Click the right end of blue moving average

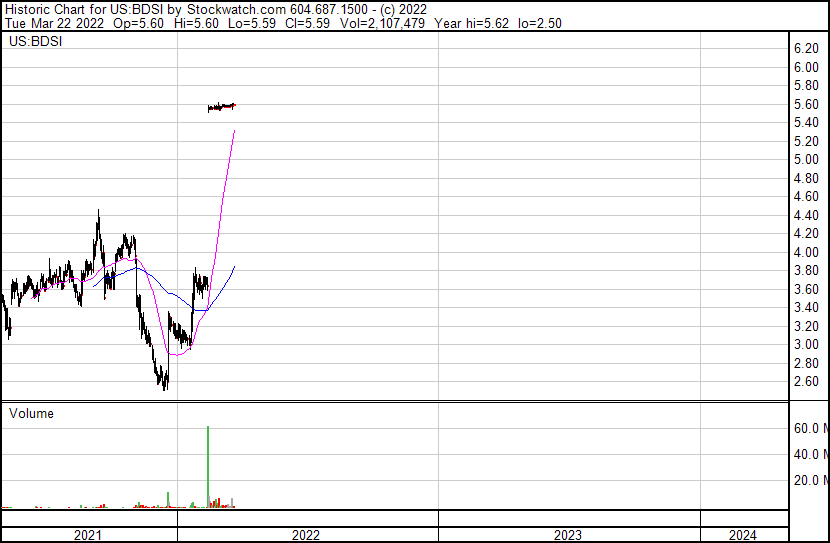(x=234, y=267)
